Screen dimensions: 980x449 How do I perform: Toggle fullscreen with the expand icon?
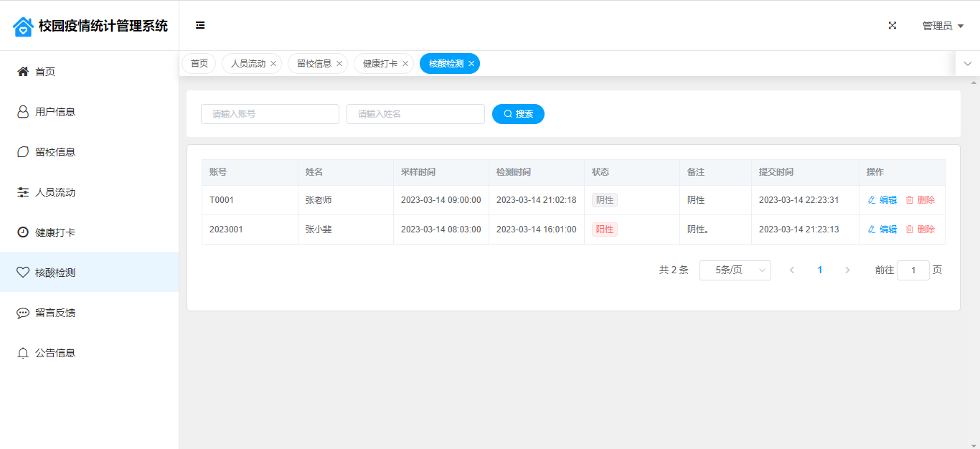(x=892, y=26)
